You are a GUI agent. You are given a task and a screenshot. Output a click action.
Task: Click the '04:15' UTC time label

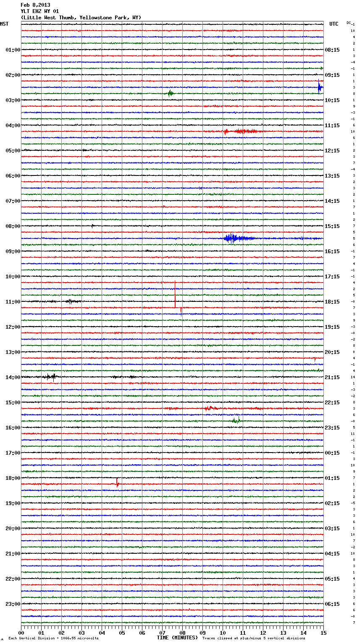pos(332,554)
